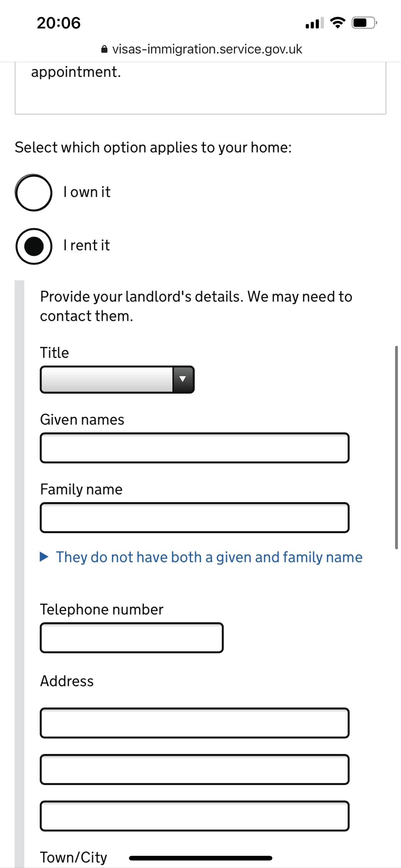Select the "I rent it" radio button
The height and width of the screenshot is (868, 401).
34,246
